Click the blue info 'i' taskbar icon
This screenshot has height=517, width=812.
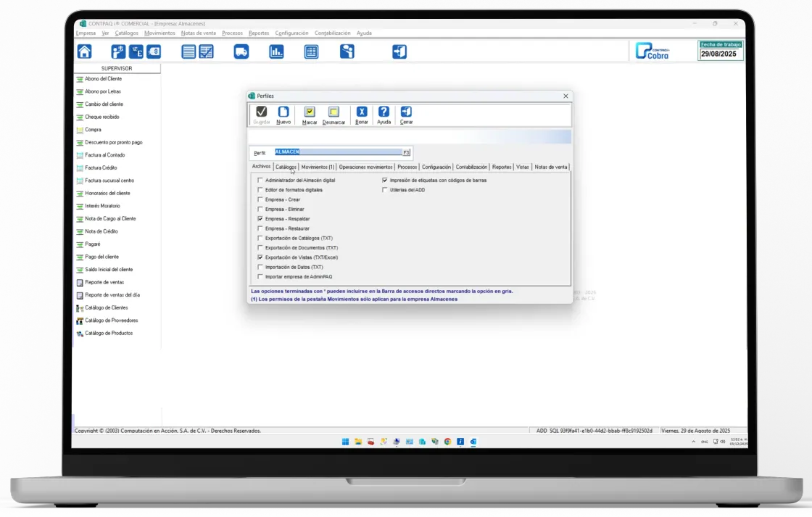point(460,442)
